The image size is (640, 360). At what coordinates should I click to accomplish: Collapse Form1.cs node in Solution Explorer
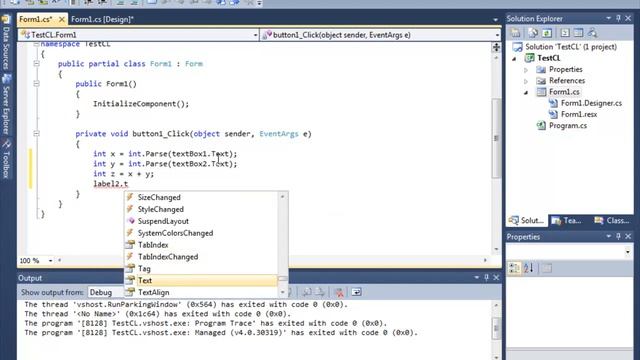526,93
